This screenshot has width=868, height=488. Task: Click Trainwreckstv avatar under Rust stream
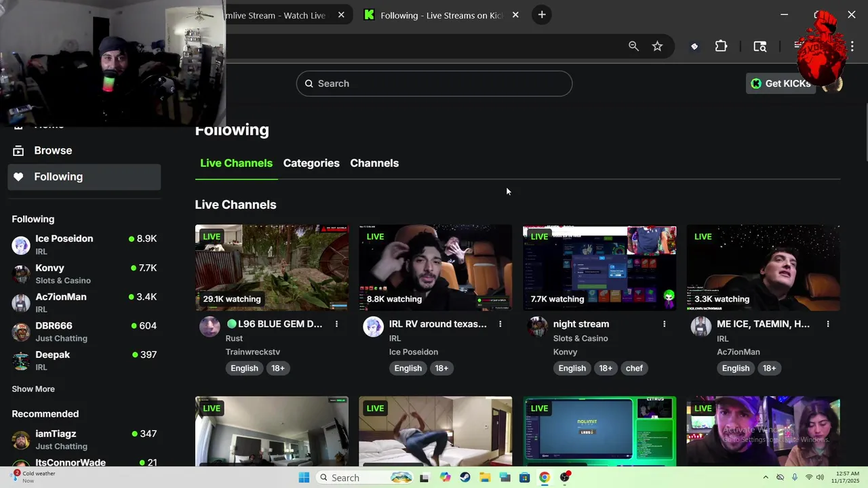[x=210, y=327]
